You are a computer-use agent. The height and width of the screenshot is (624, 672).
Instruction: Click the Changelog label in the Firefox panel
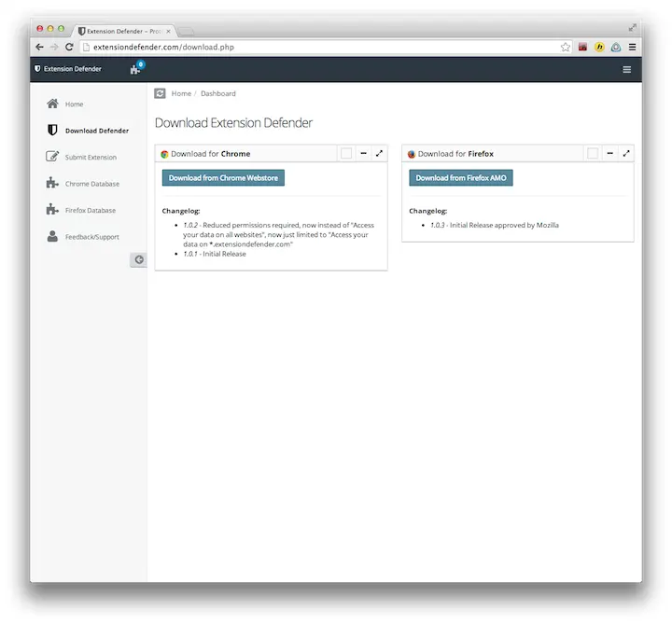tap(427, 211)
